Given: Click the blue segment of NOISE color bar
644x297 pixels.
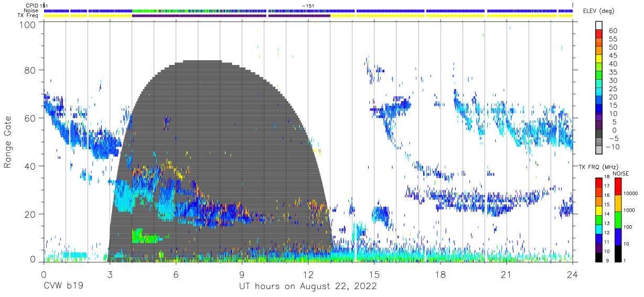Looking at the screenshot, I should click(618, 237).
